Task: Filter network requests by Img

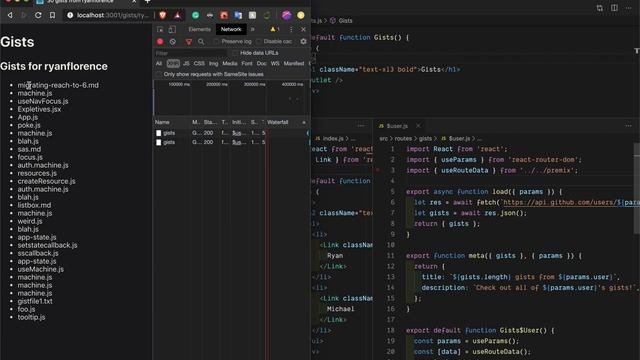Action: (x=213, y=64)
